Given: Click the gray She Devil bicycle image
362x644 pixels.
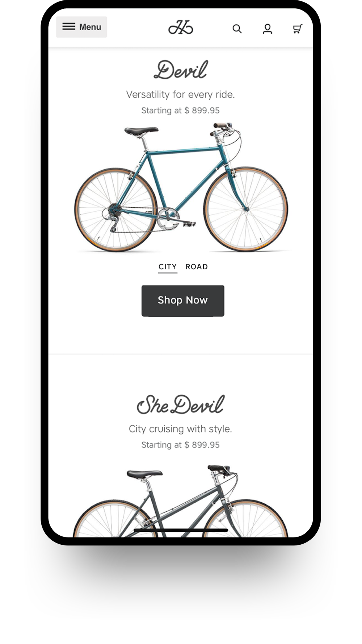Looking at the screenshot, I should [x=181, y=501].
